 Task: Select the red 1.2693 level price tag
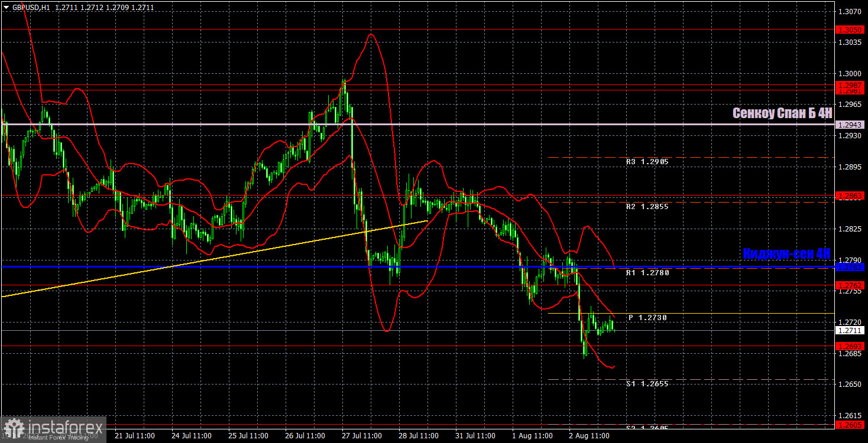[x=850, y=346]
